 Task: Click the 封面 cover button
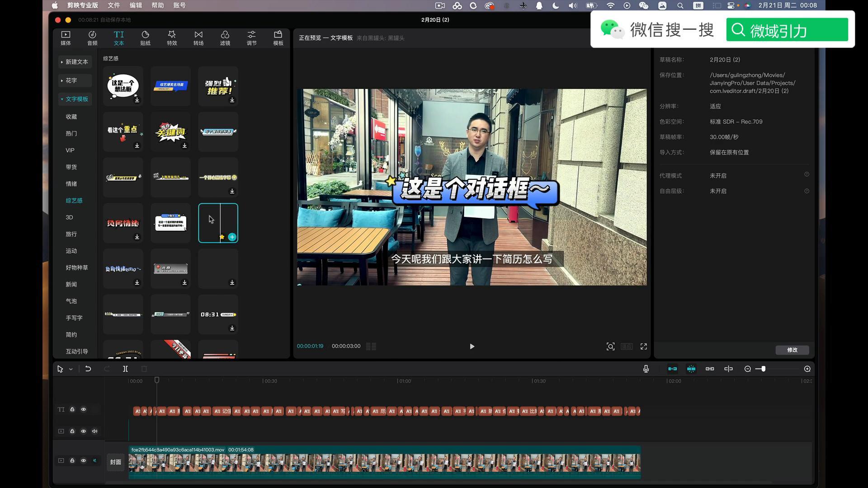click(115, 462)
